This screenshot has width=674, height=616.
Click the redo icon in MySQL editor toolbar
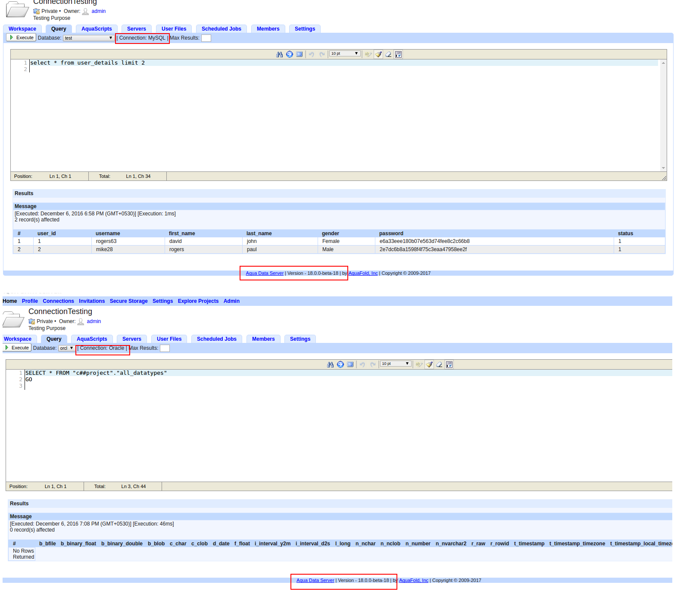[322, 54]
